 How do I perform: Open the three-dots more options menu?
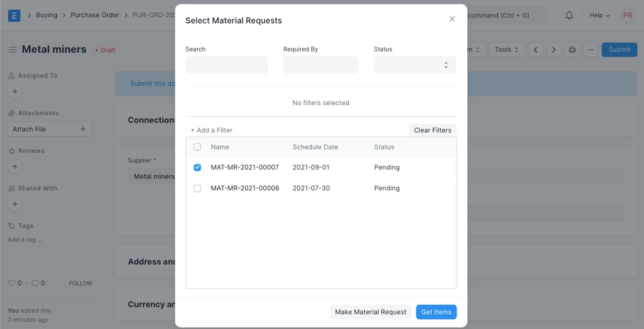pos(590,49)
